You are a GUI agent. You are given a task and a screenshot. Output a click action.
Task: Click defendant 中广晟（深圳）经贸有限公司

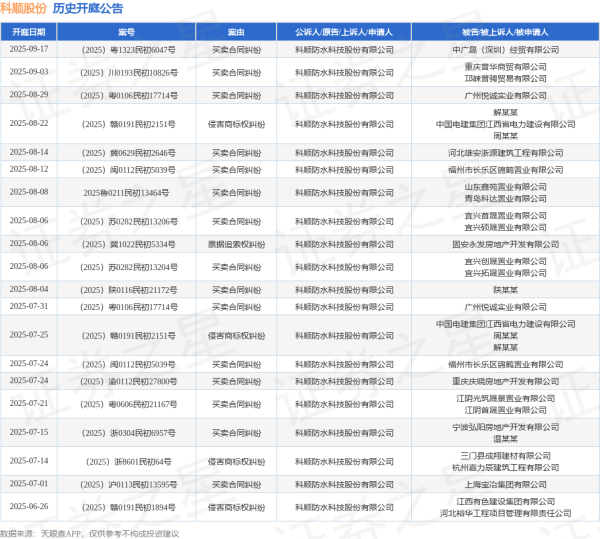coord(504,48)
